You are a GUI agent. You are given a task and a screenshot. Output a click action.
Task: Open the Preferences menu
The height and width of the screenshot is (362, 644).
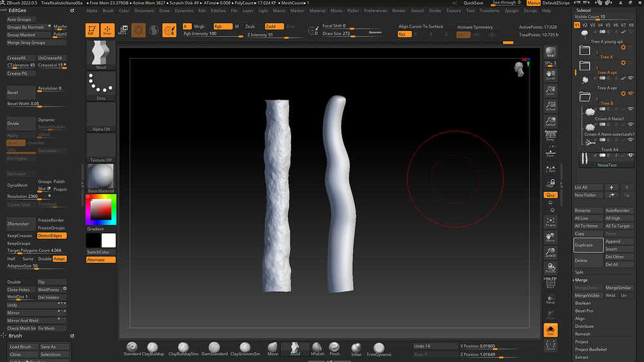(375, 11)
